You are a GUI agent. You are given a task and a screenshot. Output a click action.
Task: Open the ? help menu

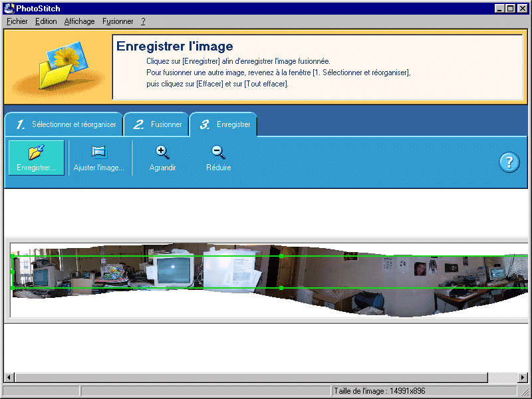coord(143,21)
